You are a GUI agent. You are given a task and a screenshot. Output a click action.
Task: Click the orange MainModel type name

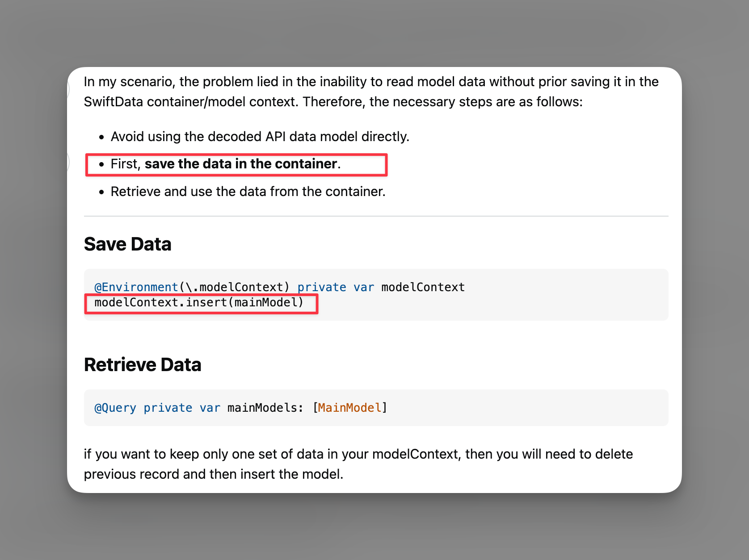click(x=349, y=408)
